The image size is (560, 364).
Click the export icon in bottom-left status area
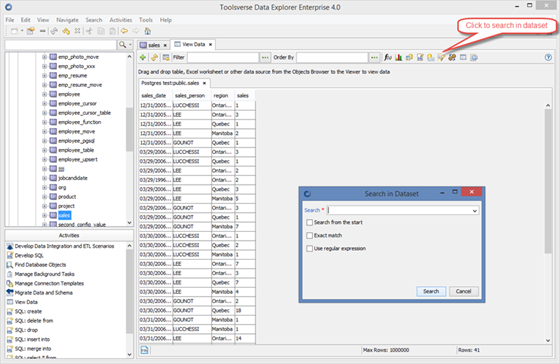pyautogui.click(x=144, y=350)
